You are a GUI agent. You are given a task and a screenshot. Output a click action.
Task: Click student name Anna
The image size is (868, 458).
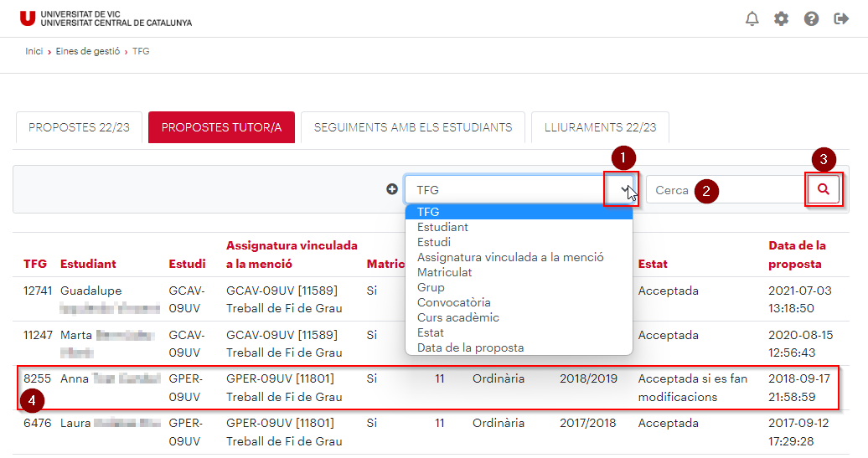[x=75, y=378]
